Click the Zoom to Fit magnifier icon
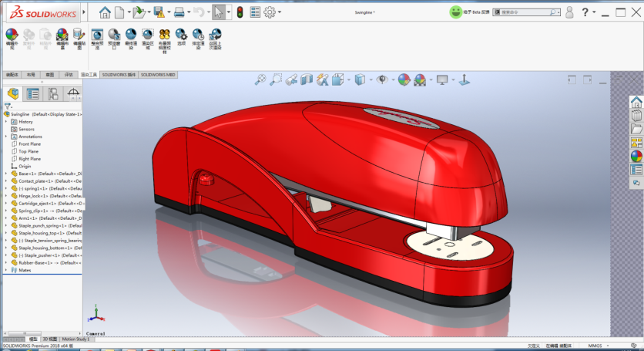The width and height of the screenshot is (644, 351). click(260, 79)
